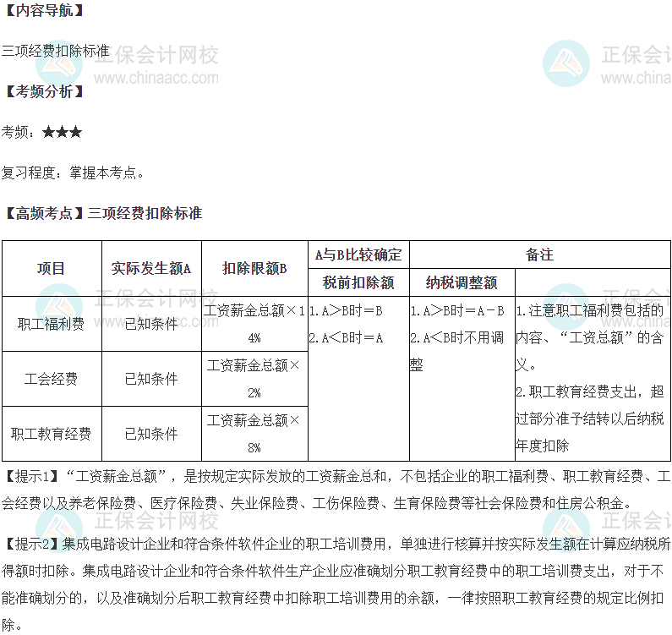Click the 2.A<B时不用调整 text
The height and width of the screenshot is (635, 672).
pyautogui.click(x=457, y=351)
